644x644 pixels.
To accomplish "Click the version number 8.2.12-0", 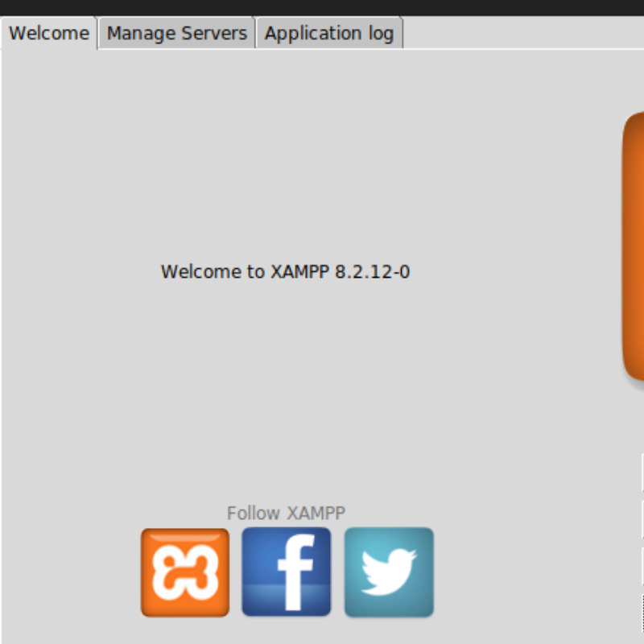I will coord(372,271).
